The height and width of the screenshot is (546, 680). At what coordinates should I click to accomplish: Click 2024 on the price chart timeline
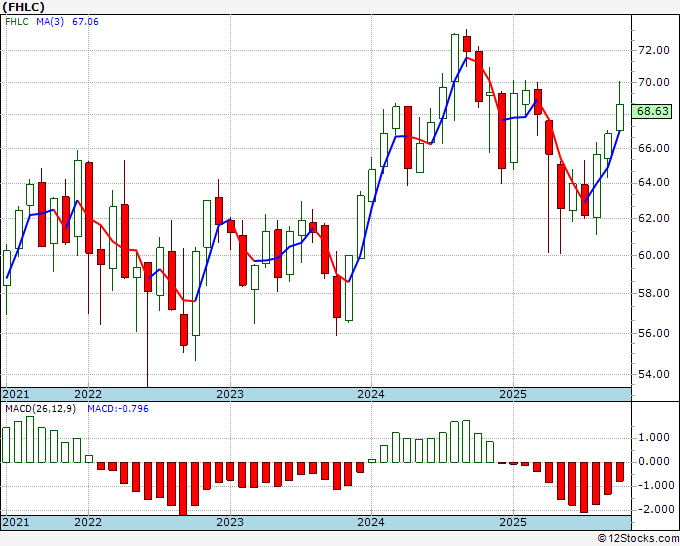tap(371, 394)
